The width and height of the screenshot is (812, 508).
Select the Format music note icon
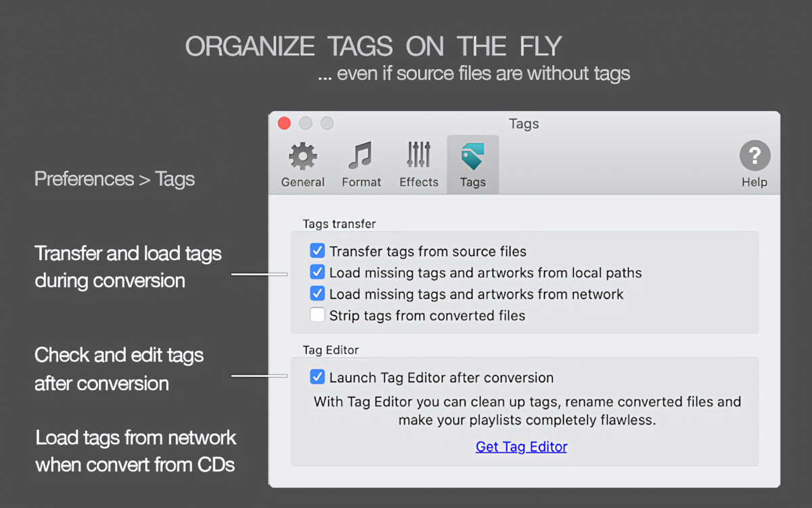[x=361, y=156]
